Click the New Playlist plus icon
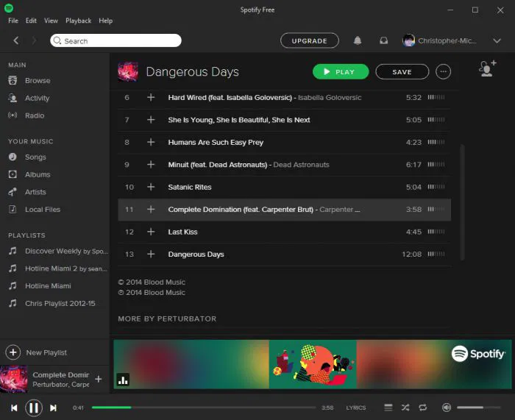515x420 pixels. click(x=13, y=352)
